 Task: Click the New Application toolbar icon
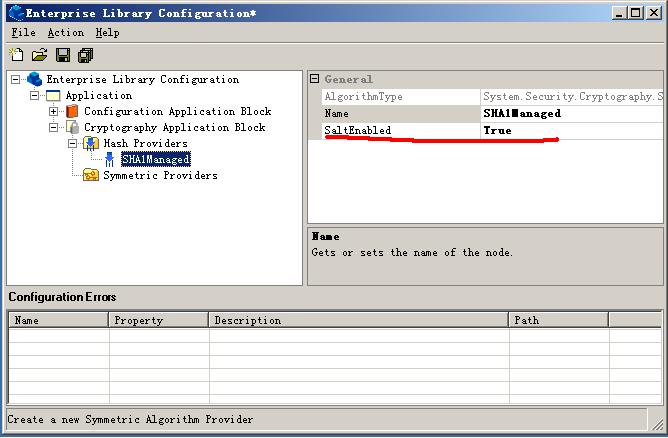coord(17,55)
